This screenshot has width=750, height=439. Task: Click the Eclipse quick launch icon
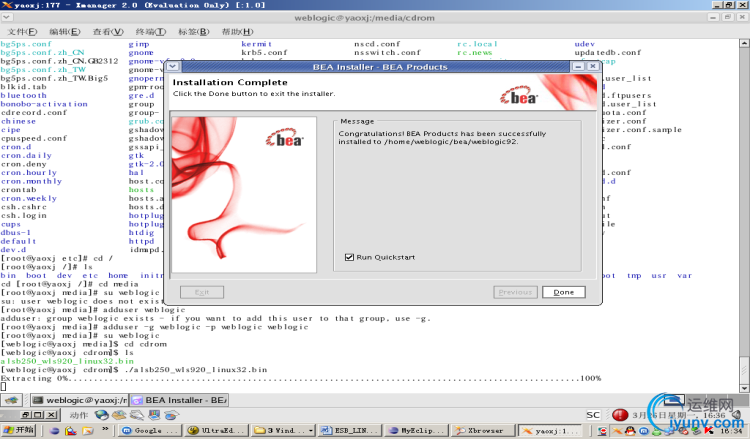[x=54, y=430]
